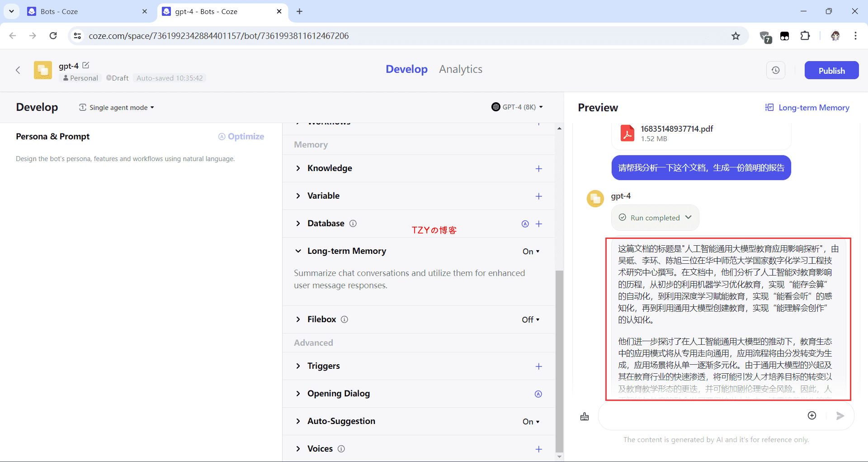Toggle the Long-term Memory On setting
This screenshot has height=462, width=868.
[531, 251]
